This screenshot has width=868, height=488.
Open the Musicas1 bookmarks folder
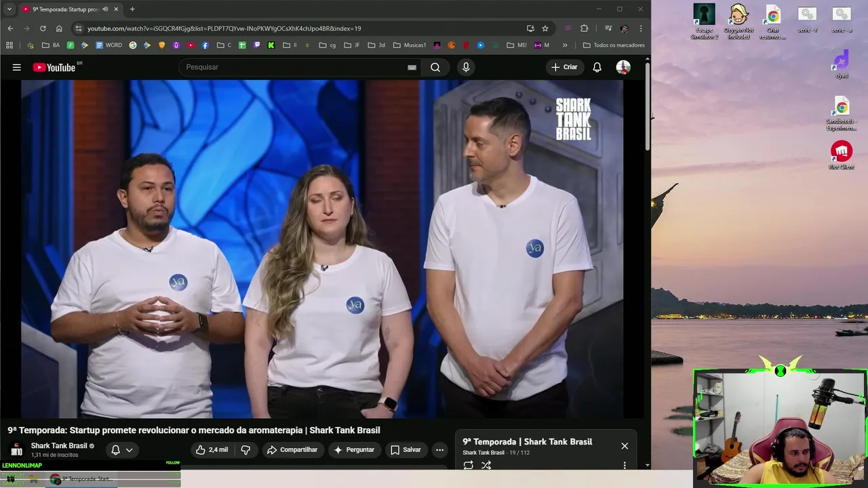[410, 45]
